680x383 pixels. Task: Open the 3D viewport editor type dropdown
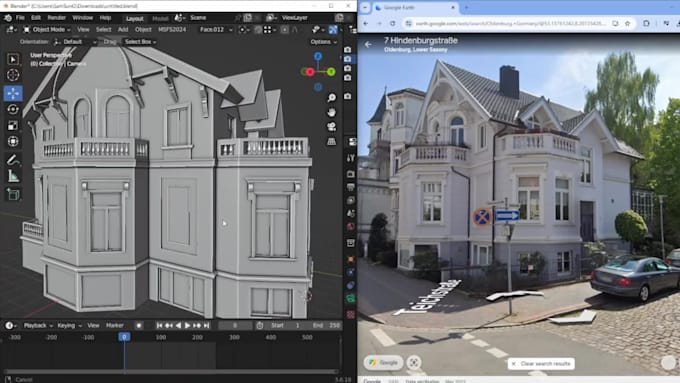(x=11, y=29)
